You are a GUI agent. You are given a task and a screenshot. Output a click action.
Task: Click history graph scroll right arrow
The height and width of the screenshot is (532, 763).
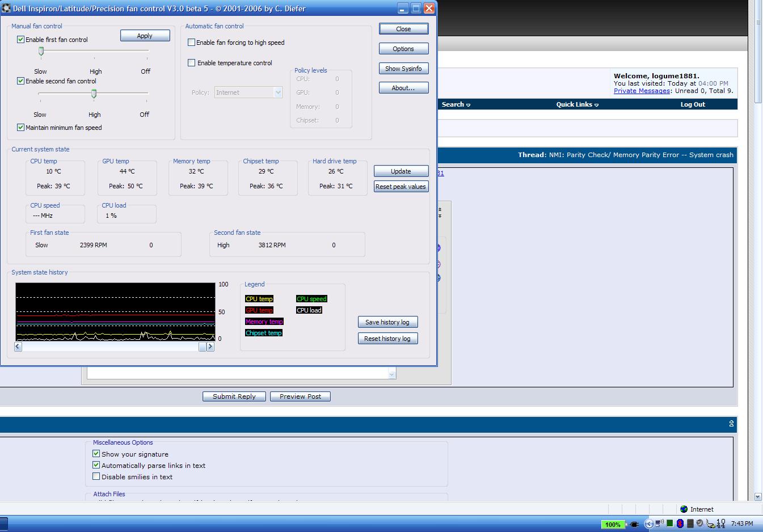tap(210, 347)
